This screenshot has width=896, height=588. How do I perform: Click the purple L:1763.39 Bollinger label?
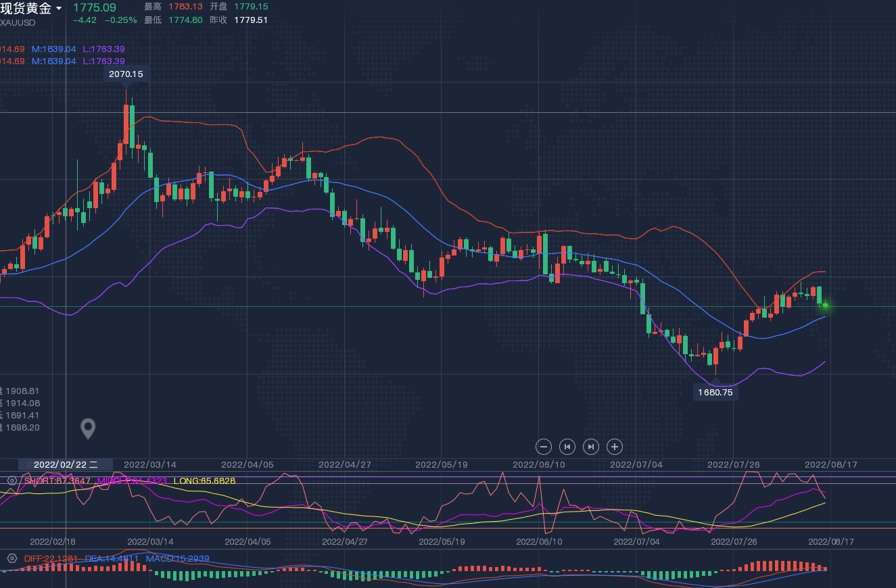click(103, 49)
